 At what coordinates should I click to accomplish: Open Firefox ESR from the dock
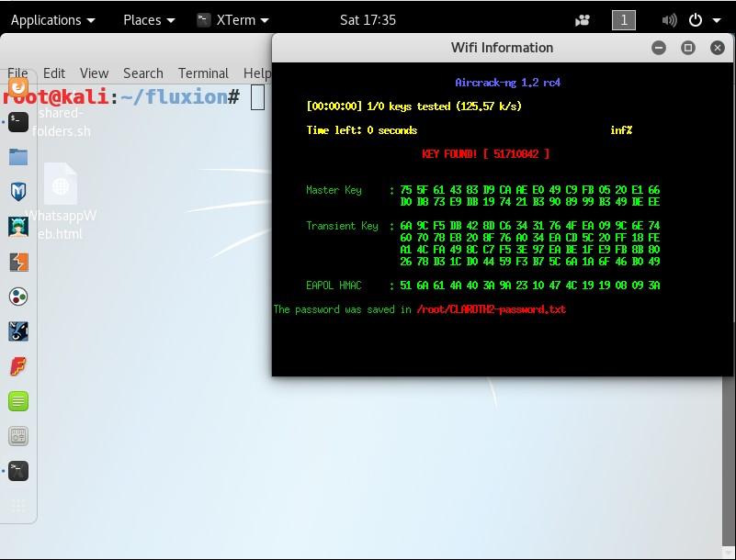point(18,88)
